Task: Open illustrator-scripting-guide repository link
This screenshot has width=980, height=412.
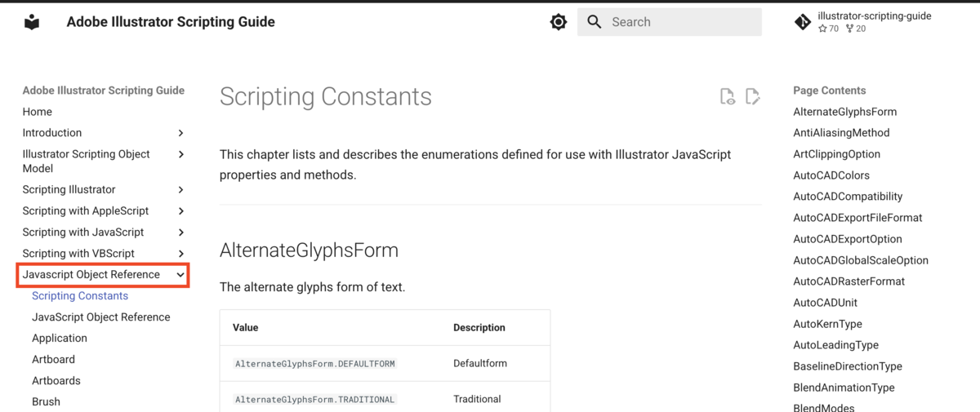Action: (874, 16)
